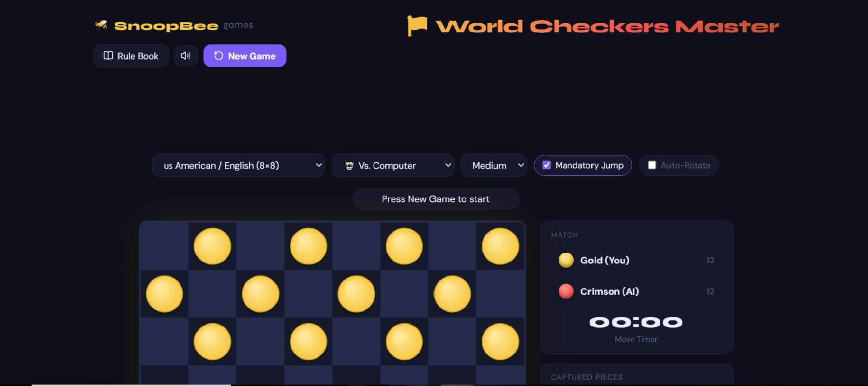The width and height of the screenshot is (868, 386).
Task: Click the Move Timer caption
Action: coord(636,339)
